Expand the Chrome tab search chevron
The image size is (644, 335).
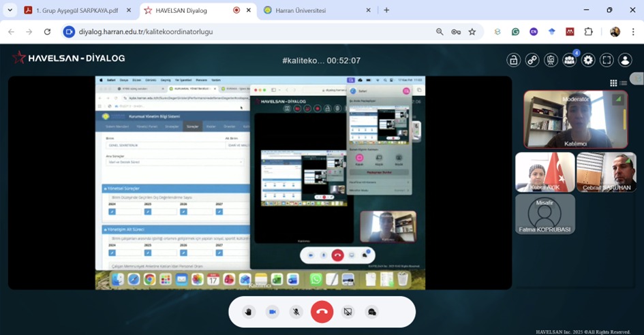pos(10,10)
